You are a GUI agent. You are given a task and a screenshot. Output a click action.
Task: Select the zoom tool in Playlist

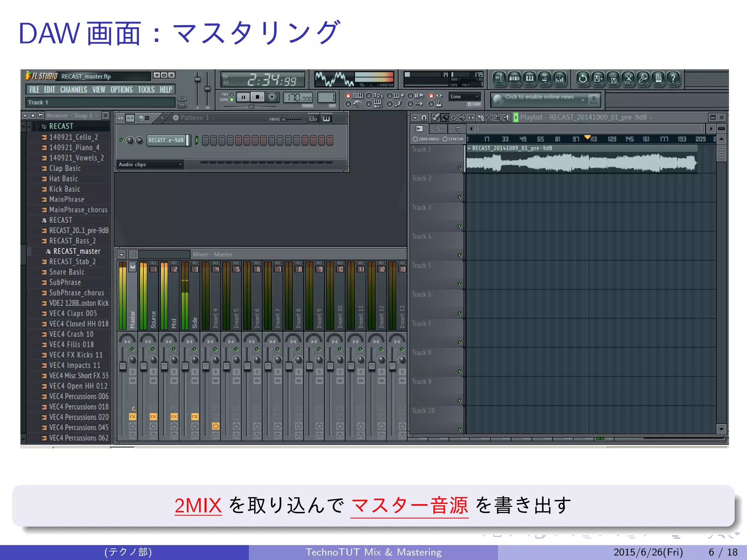point(498,117)
